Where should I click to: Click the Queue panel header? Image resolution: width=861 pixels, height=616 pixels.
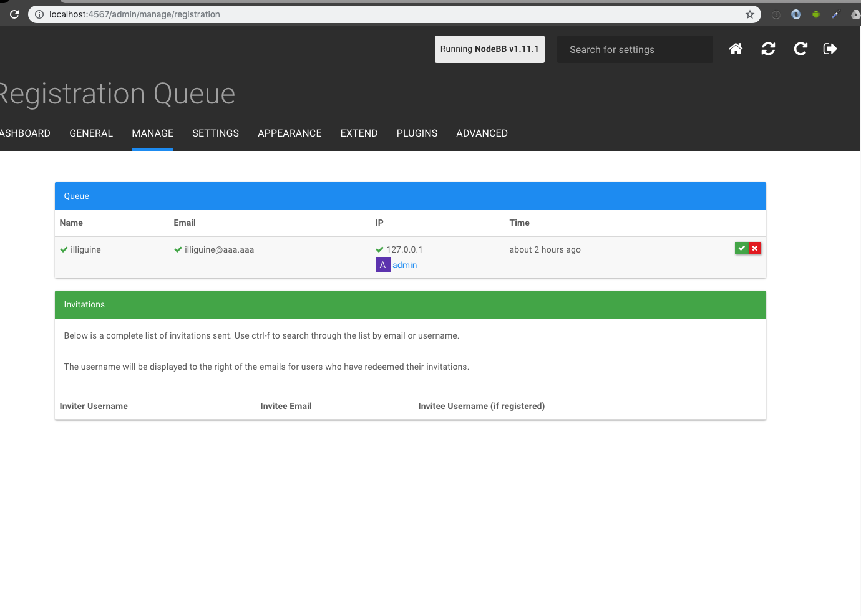411,196
